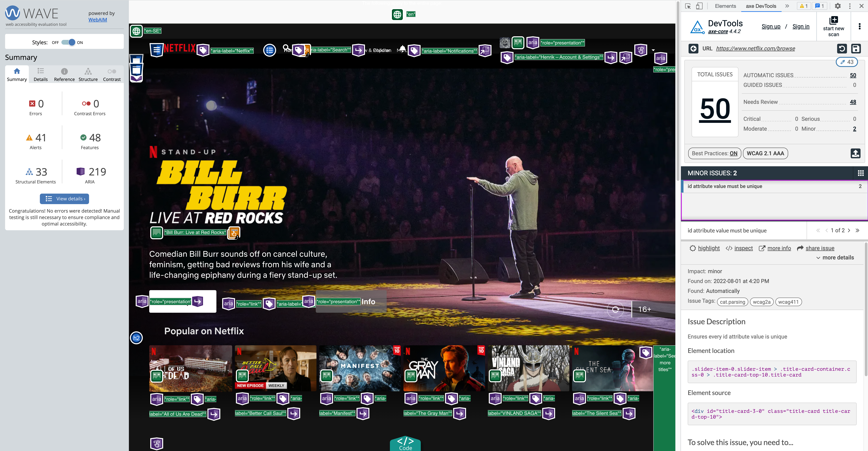Open the netflix.com/browse URL link

[x=755, y=49]
